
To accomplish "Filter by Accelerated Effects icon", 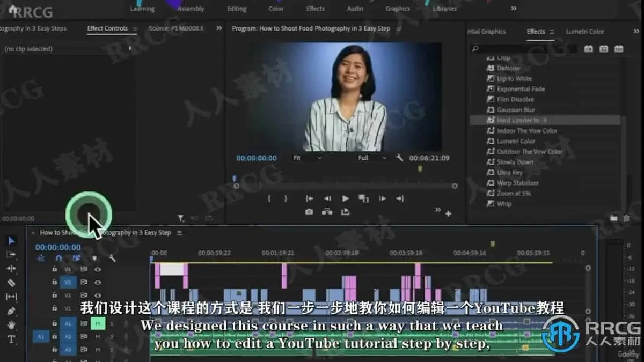I will pyautogui.click(x=589, y=49).
